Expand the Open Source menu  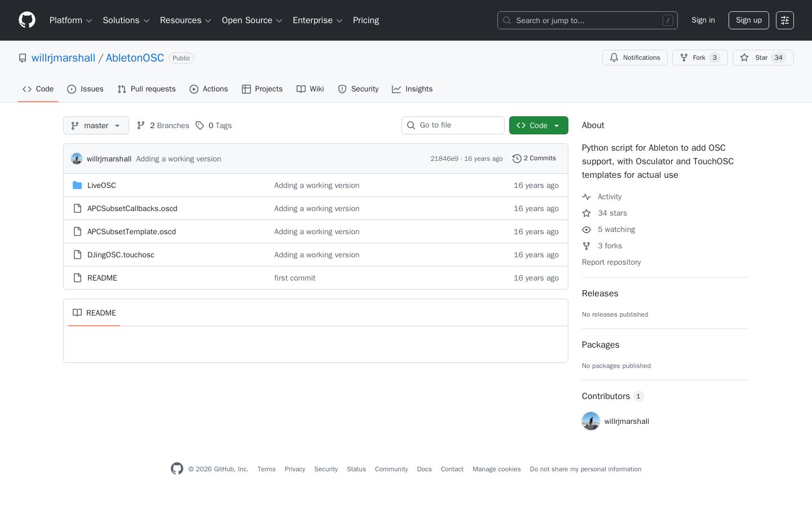tap(252, 20)
